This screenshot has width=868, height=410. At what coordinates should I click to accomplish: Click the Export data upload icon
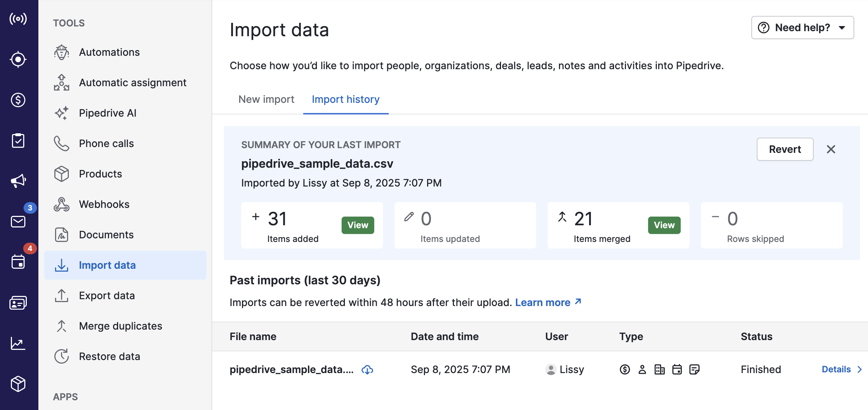62,296
